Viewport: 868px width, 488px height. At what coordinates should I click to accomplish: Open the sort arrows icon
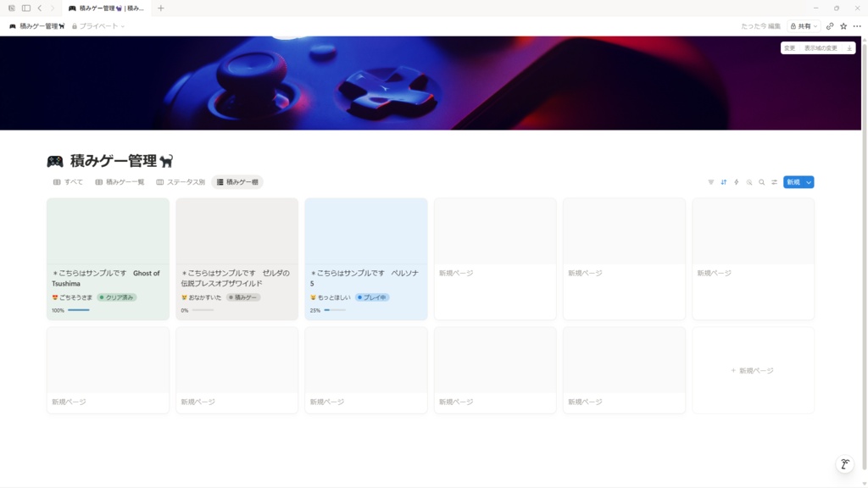click(724, 182)
